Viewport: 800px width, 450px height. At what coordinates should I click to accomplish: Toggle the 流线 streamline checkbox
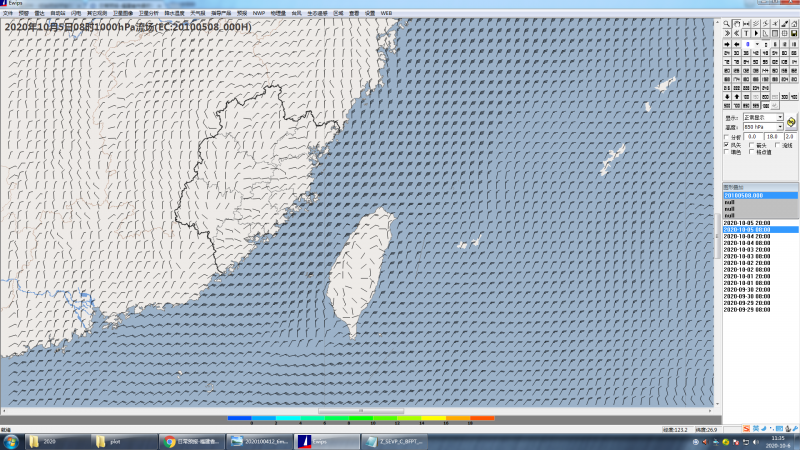pyautogui.click(x=777, y=145)
